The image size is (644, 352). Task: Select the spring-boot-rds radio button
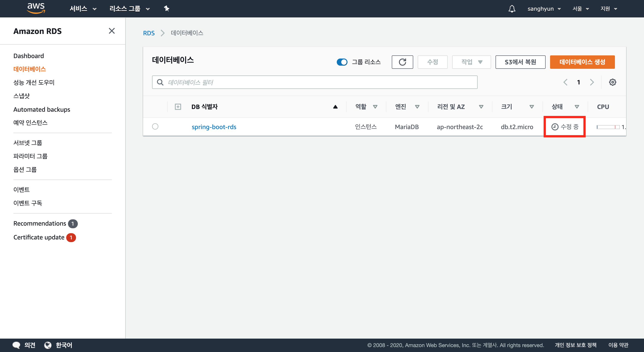(x=155, y=127)
